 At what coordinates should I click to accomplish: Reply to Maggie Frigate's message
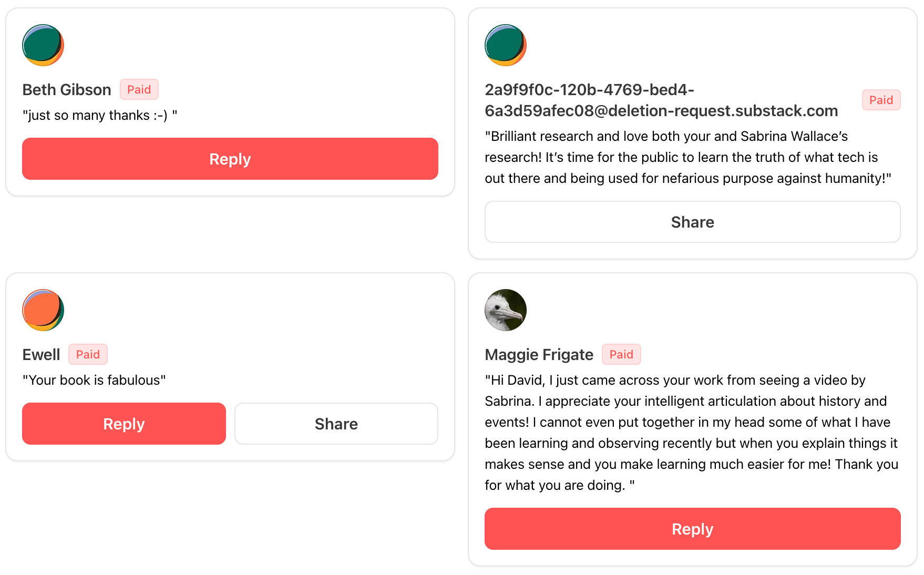pos(692,529)
